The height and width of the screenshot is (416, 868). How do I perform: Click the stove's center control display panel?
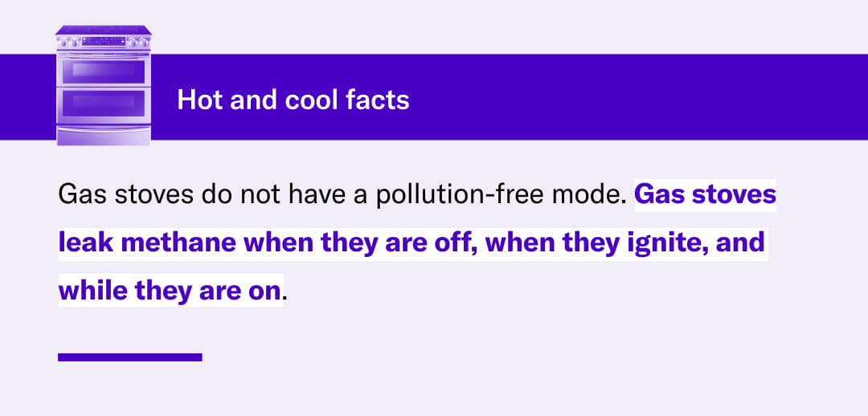(104, 40)
